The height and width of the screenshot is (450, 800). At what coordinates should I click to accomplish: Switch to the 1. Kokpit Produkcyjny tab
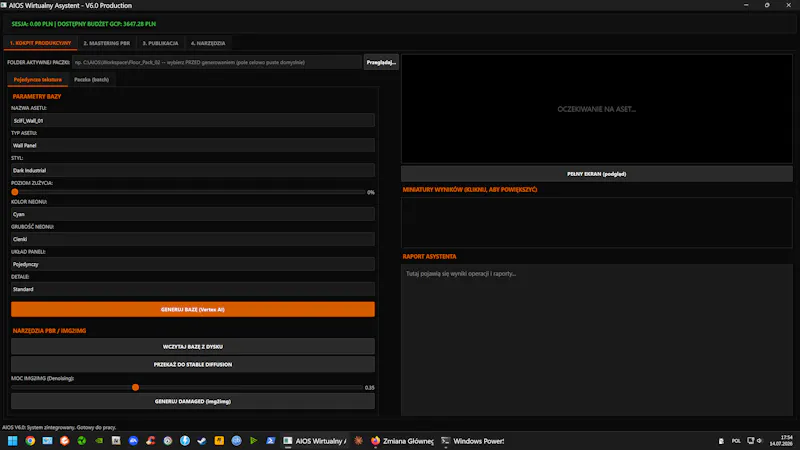(40, 43)
